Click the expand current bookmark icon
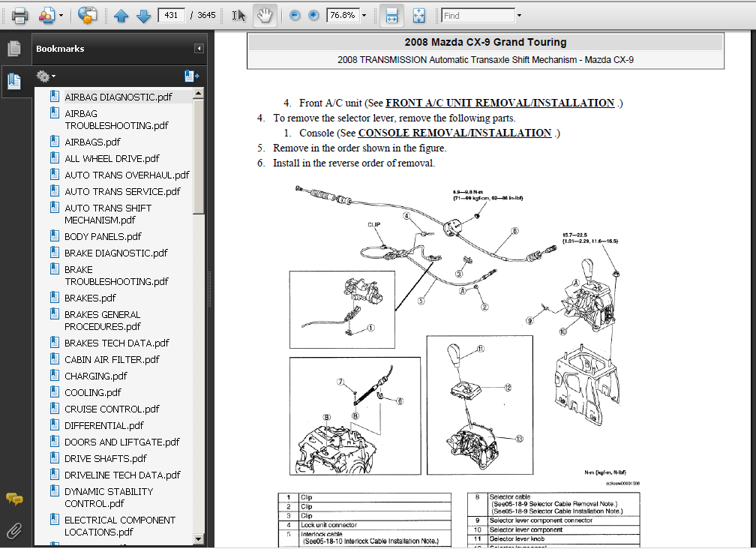 tap(191, 76)
